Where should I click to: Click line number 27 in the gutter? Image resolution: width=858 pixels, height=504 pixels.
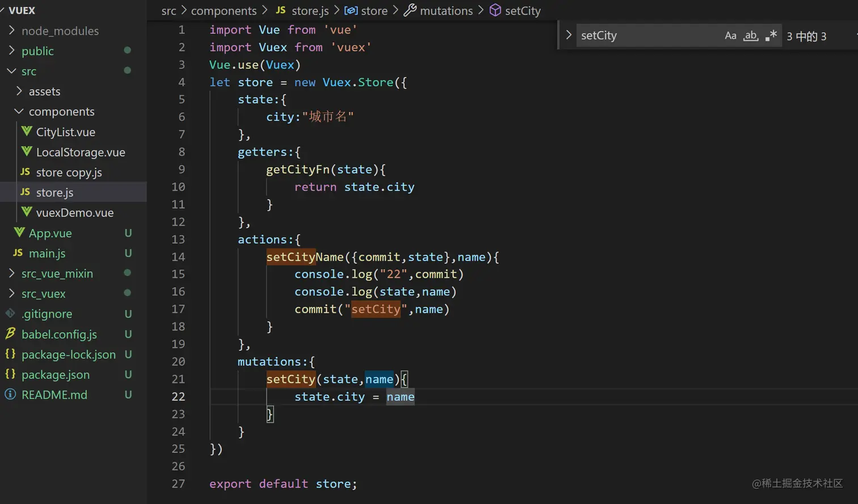178,484
